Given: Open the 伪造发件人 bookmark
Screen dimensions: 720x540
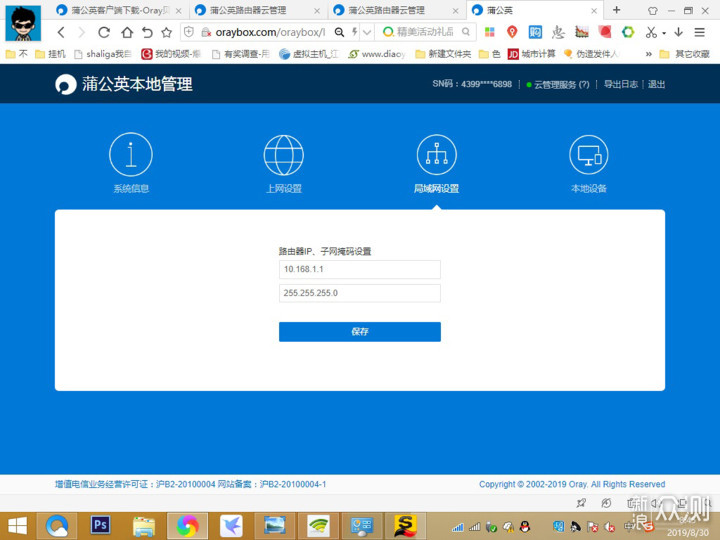Looking at the screenshot, I should click(591, 54).
